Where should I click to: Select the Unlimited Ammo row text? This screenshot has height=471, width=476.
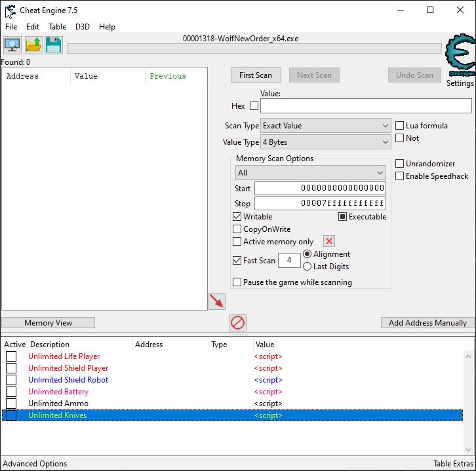pos(58,404)
